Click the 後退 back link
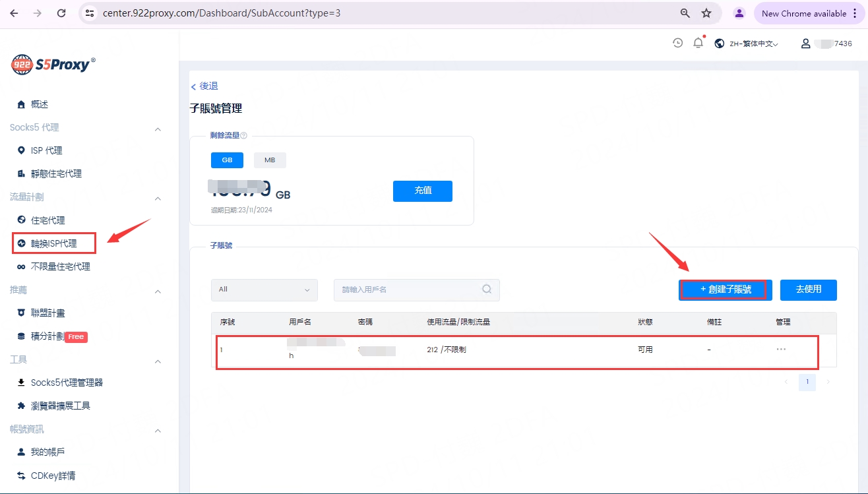 tap(204, 86)
